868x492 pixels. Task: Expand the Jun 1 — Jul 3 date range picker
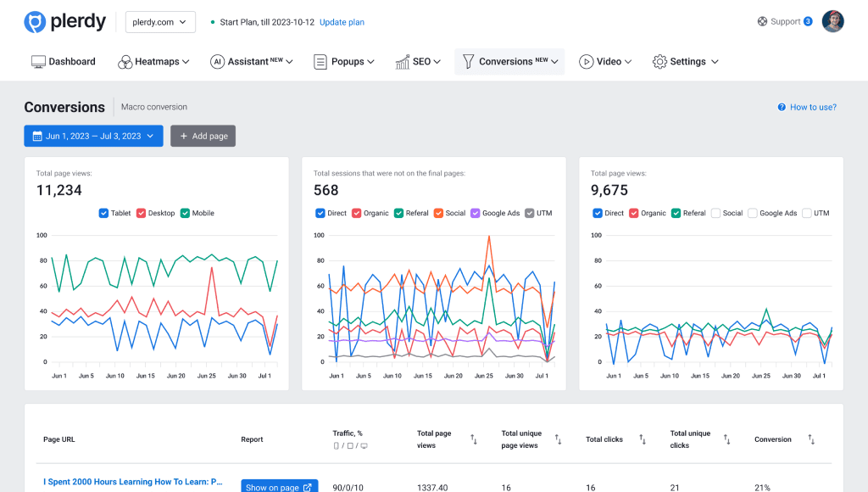(93, 136)
